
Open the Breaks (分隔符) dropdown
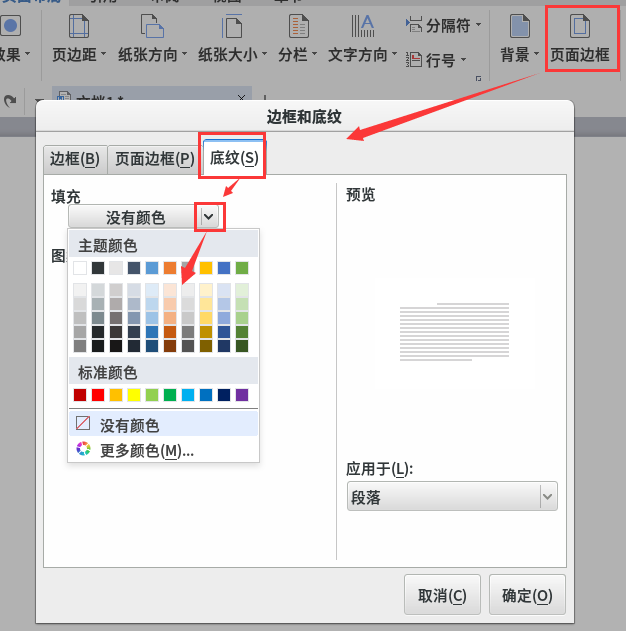pos(443,24)
